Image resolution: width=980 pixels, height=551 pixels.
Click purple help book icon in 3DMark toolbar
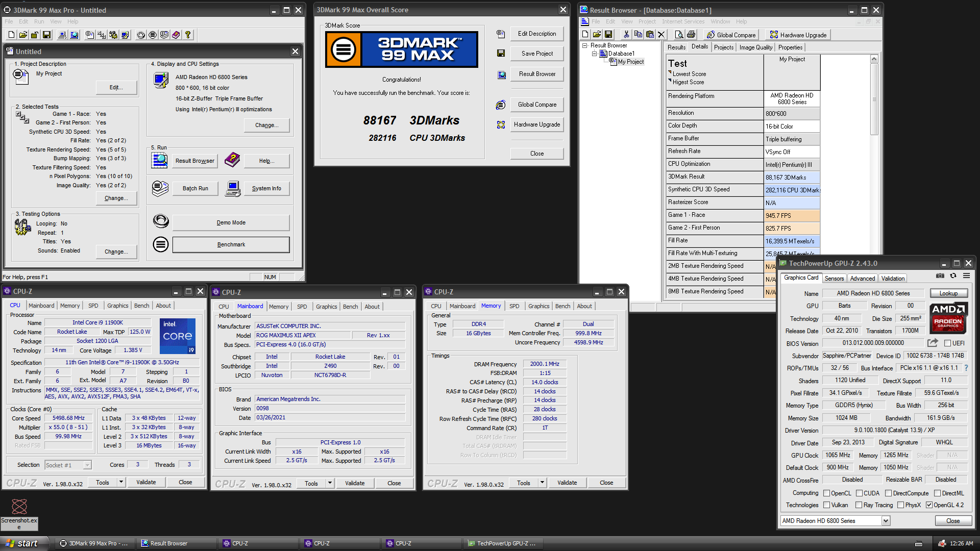[x=176, y=35]
